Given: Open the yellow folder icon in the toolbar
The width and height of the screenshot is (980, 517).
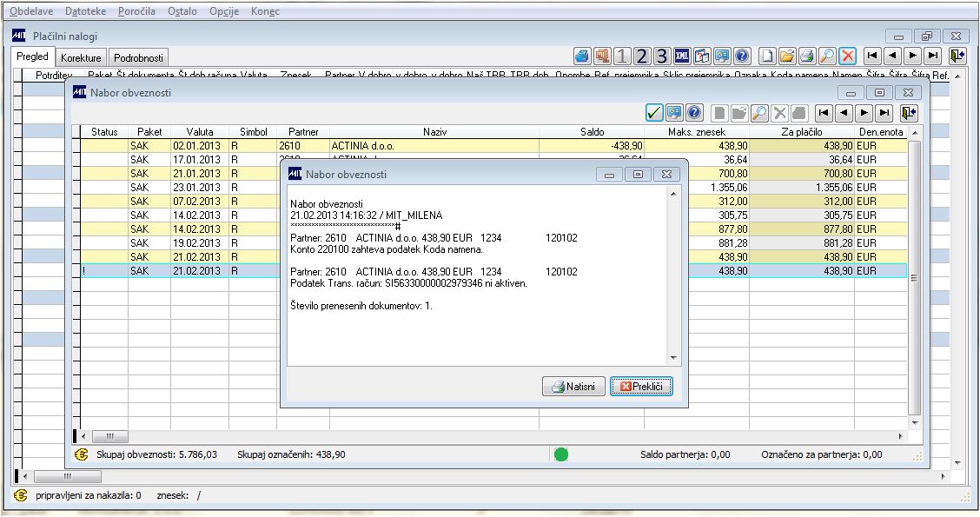Looking at the screenshot, I should coord(787,56).
